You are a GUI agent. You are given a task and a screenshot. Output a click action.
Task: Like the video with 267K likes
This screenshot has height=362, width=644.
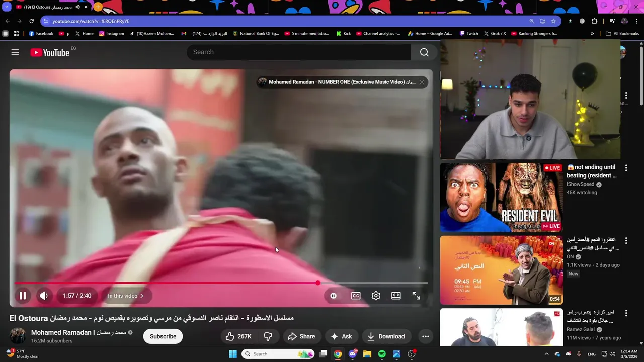click(238, 336)
